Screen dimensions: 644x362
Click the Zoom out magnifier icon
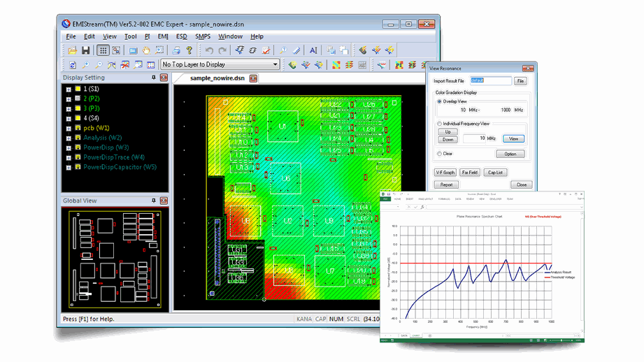tap(99, 65)
